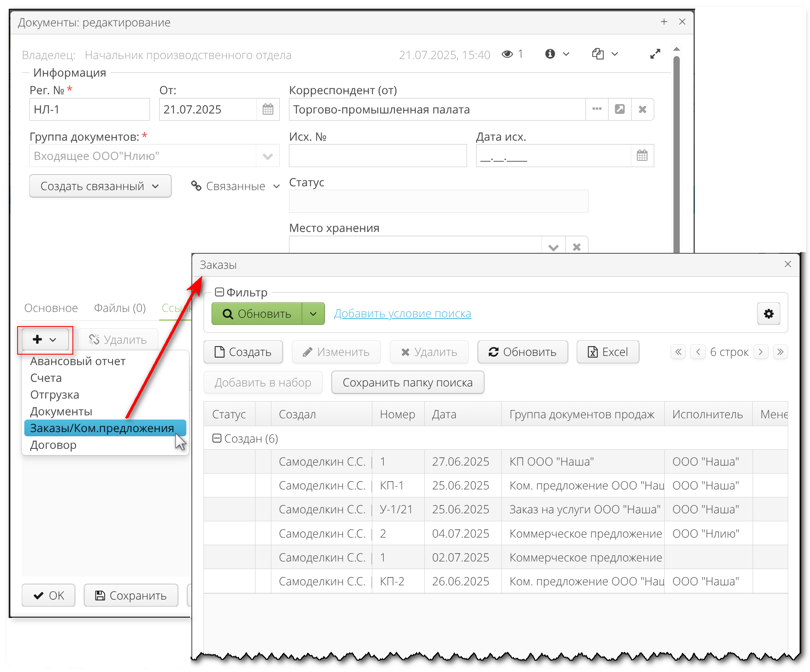The image size is (810, 672).
Task: Select Заказы/Ком.предложения in the menu
Action: coord(102,428)
